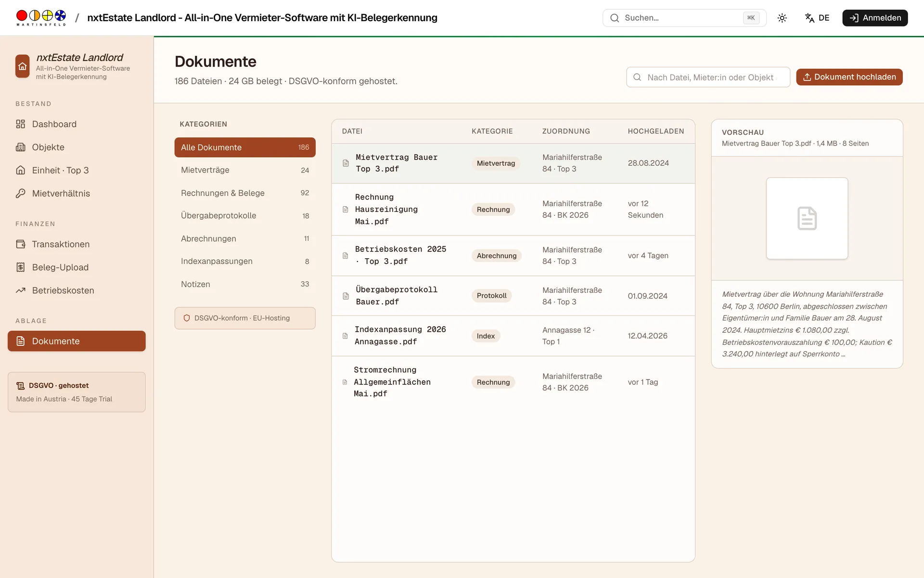
Task: Click file icon of Betriebskosten 2025 row
Action: tap(345, 256)
